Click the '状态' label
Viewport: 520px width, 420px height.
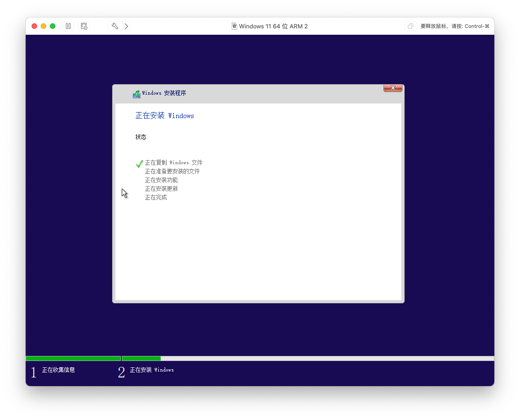141,137
